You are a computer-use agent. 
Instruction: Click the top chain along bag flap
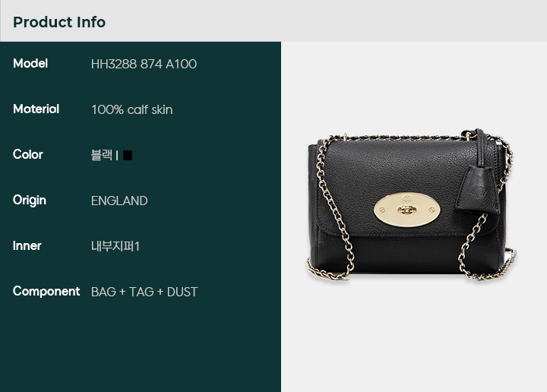[x=401, y=138]
